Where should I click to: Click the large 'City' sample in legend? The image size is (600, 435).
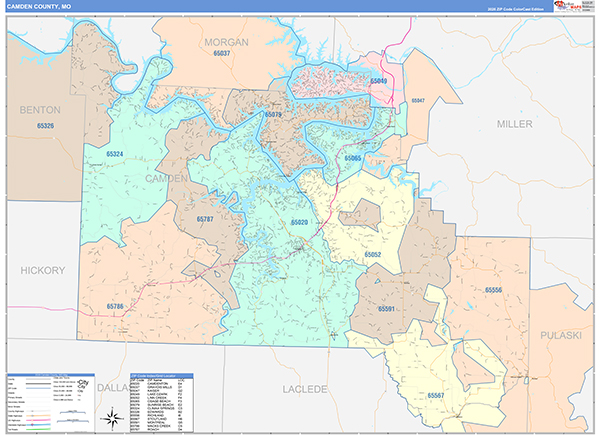click(83, 383)
